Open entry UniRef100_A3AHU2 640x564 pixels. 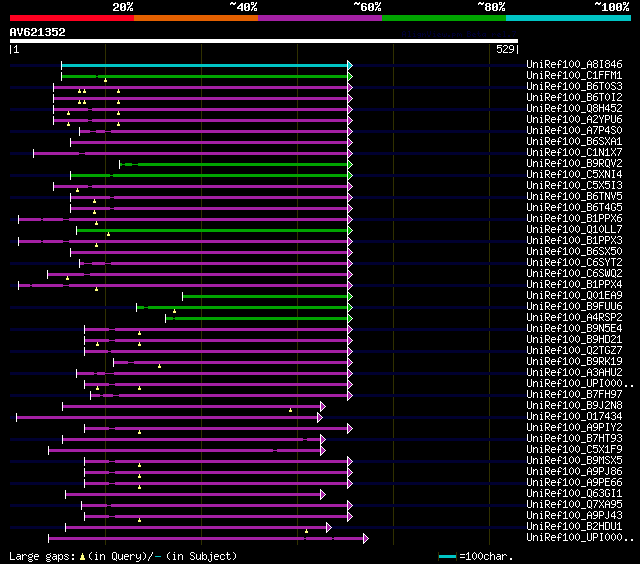tap(574, 373)
